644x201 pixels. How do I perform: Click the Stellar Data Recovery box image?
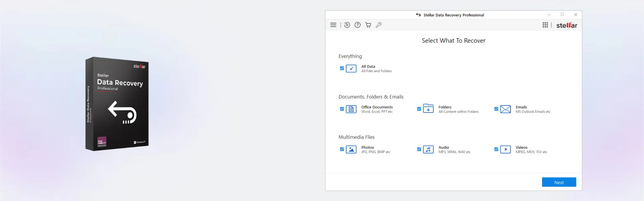coord(117,104)
